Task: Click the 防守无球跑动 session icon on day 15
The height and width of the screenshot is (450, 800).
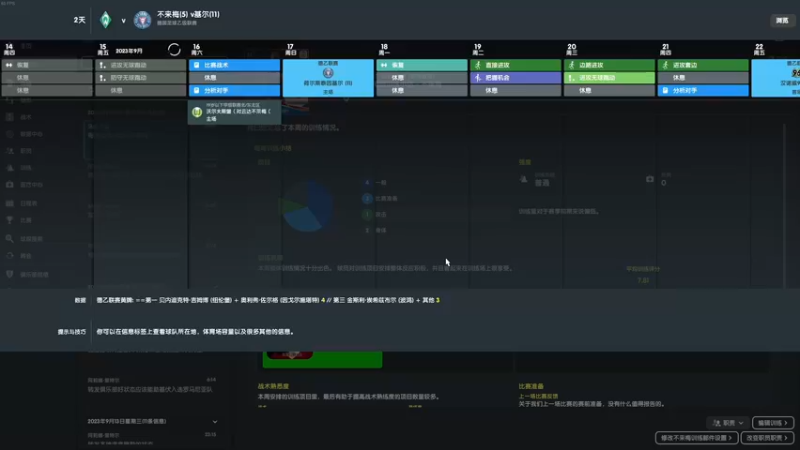Action: tap(103, 78)
